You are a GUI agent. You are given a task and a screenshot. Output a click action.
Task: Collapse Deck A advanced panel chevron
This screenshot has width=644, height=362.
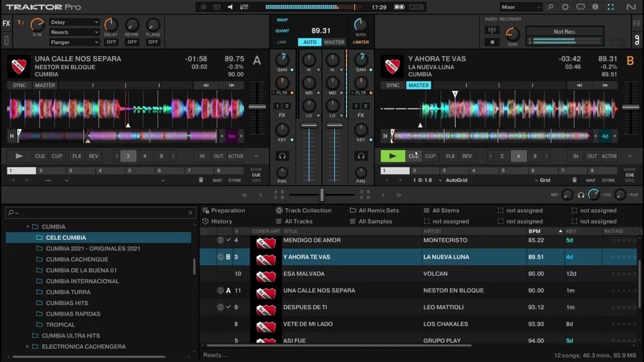click(x=256, y=156)
